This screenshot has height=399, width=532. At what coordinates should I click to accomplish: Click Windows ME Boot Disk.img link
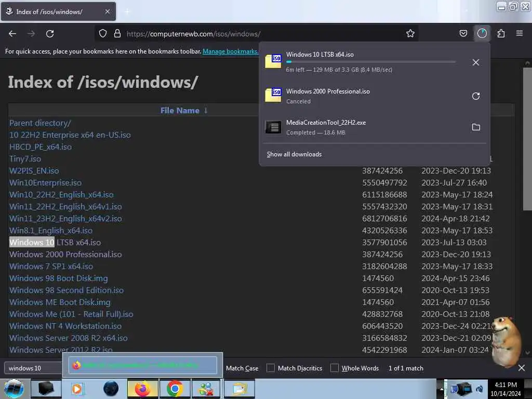(x=60, y=302)
